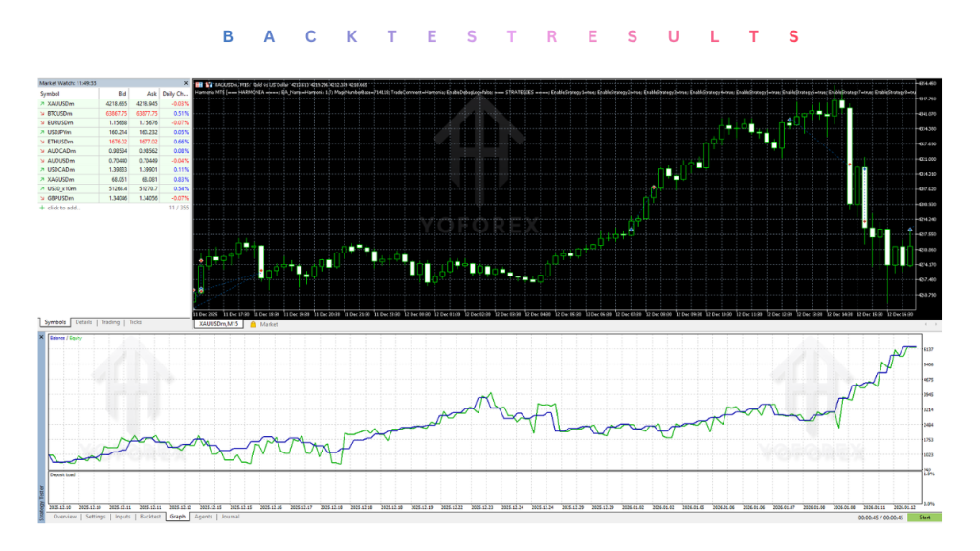Select the XAGUSDm symbol row

click(x=115, y=179)
